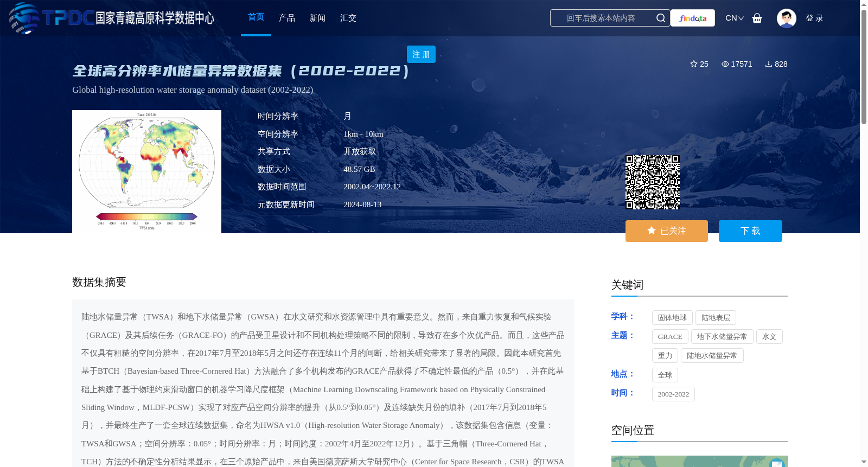Open the 产品 menu item
The width and height of the screenshot is (868, 467).
287,18
